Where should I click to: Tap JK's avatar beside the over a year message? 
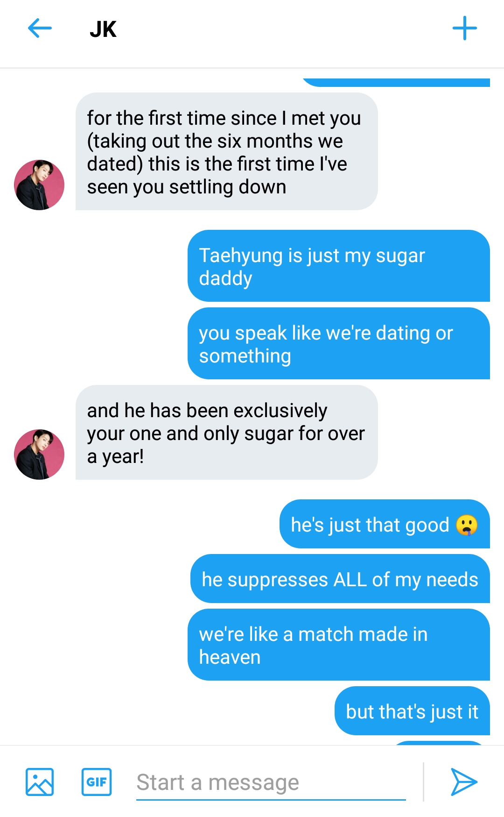pyautogui.click(x=39, y=455)
